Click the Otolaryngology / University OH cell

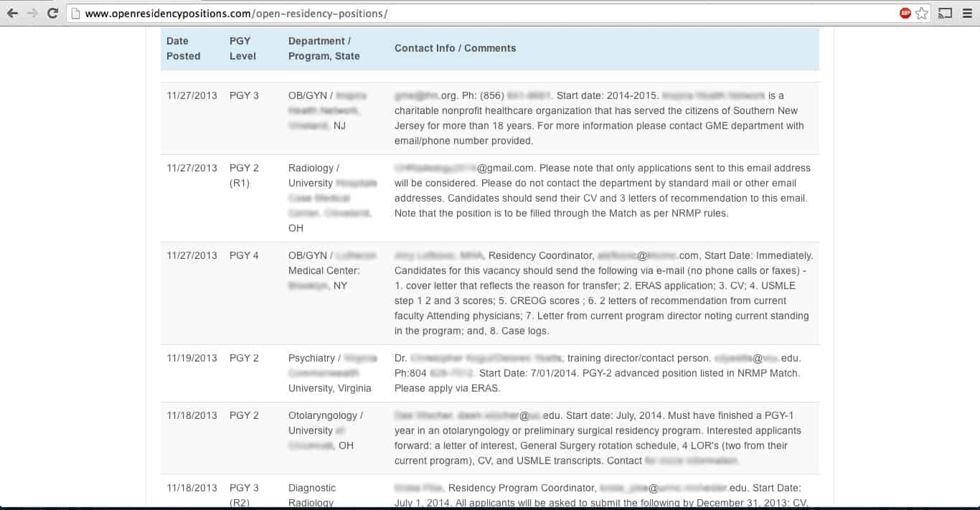[326, 430]
